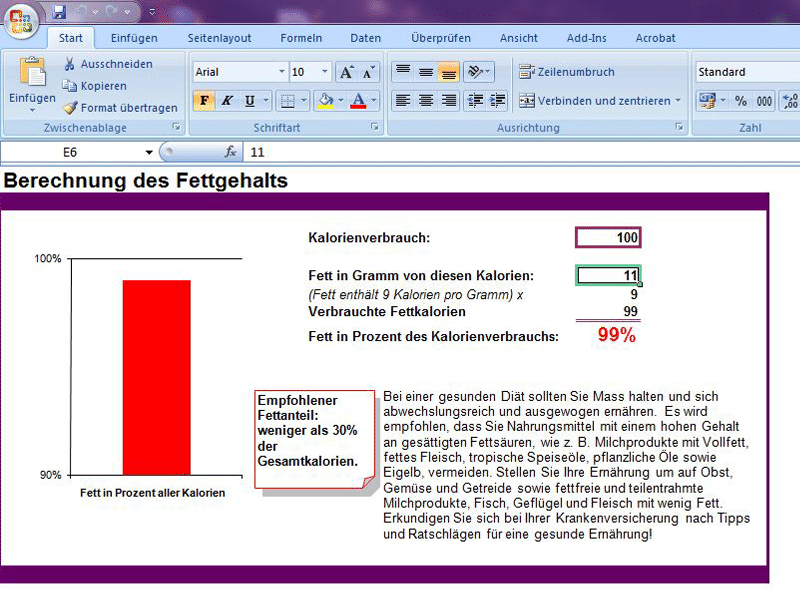Click the accounting currency format icon
The width and height of the screenshot is (800, 600).
(707, 101)
